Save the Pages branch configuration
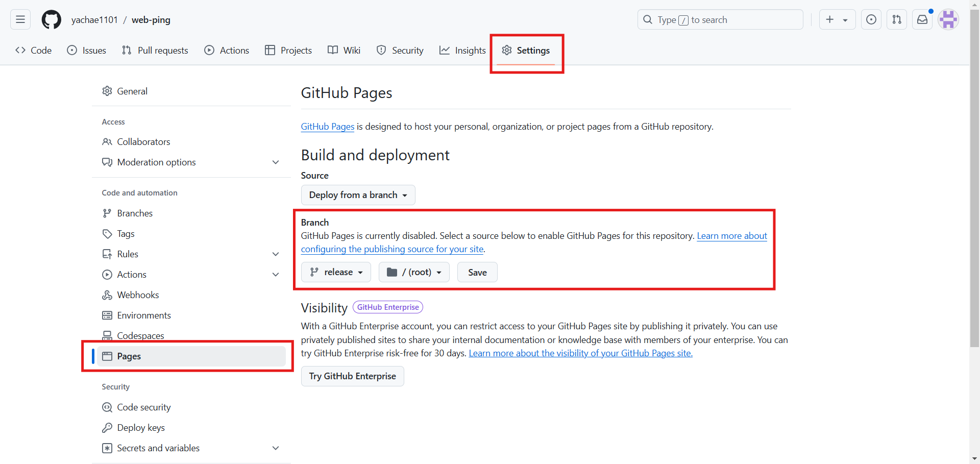Image resolution: width=980 pixels, height=464 pixels. point(477,272)
